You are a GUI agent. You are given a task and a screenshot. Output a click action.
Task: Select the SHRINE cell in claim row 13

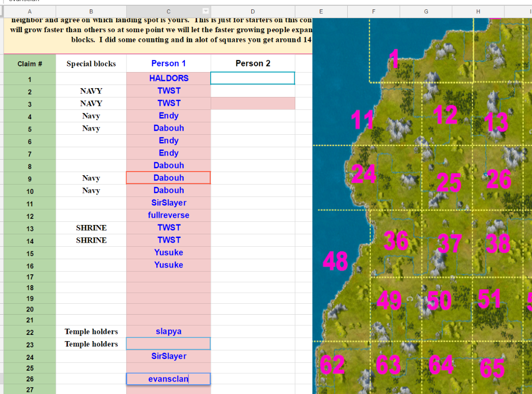[91, 228]
